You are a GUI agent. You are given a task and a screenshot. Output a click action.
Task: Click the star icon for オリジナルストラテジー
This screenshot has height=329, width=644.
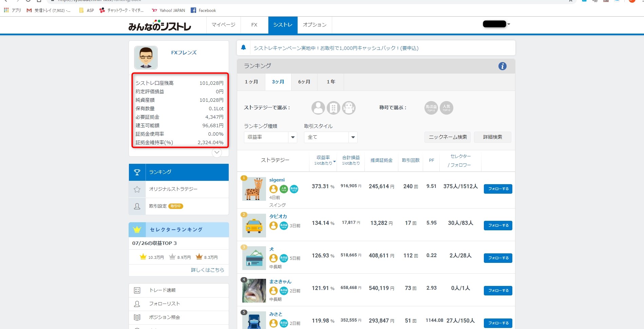click(x=137, y=189)
